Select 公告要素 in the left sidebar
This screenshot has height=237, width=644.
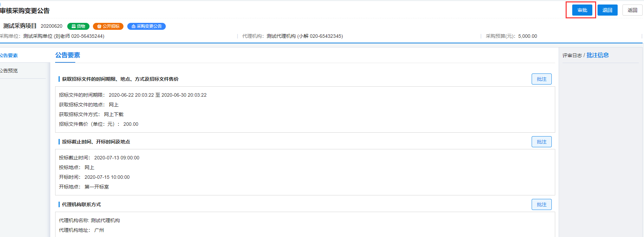coord(9,55)
